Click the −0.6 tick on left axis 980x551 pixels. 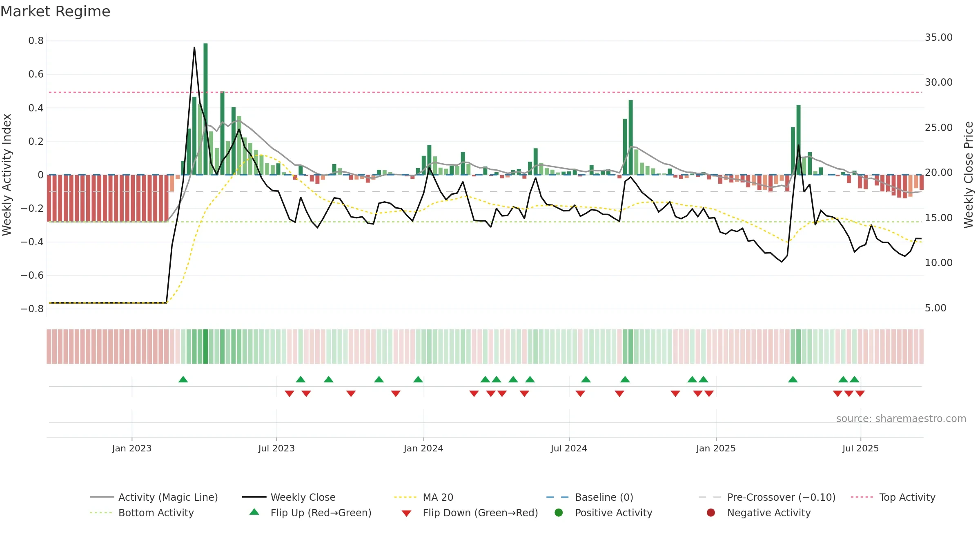(x=32, y=275)
